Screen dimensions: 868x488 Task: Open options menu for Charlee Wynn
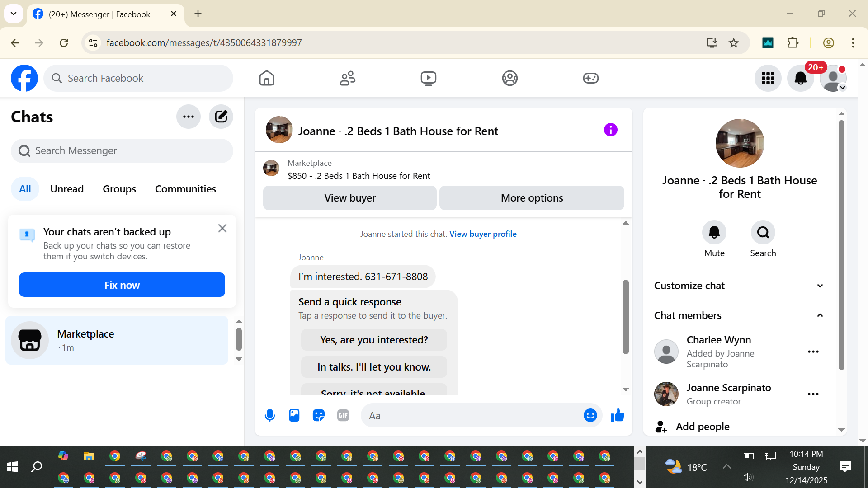coord(813,352)
